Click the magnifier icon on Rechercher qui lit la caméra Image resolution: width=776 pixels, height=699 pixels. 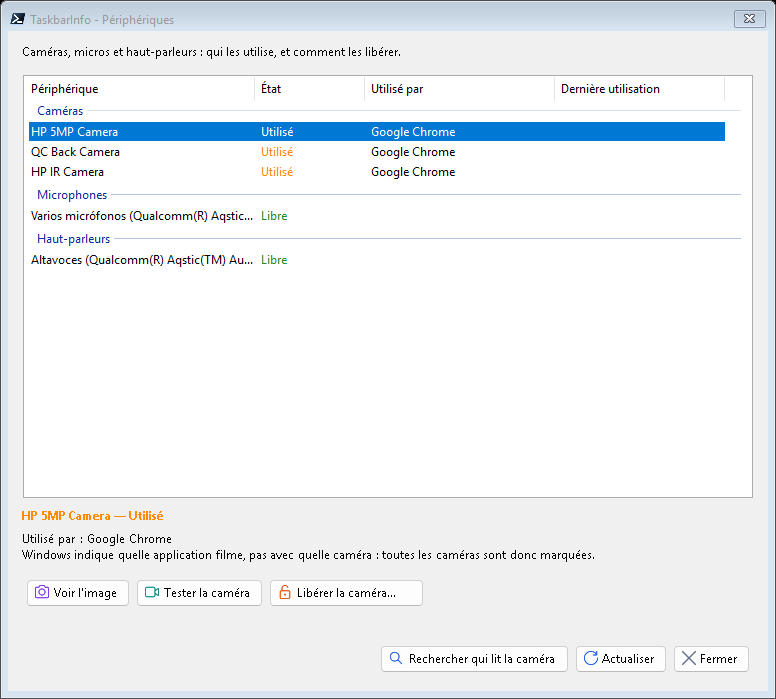[x=396, y=658]
